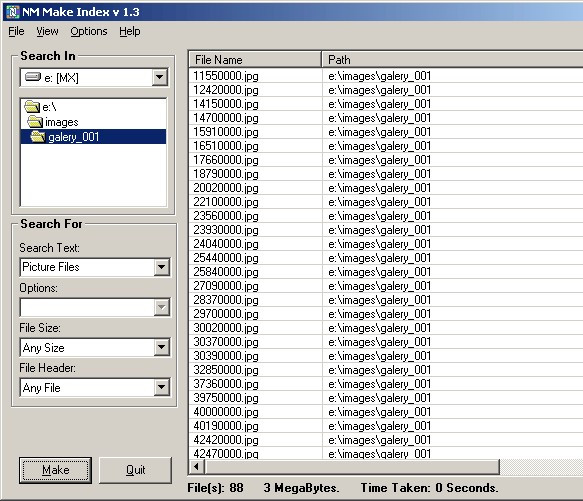The image size is (583, 501).
Task: Select file 25840000.jpg in the list
Action: pyautogui.click(x=226, y=272)
